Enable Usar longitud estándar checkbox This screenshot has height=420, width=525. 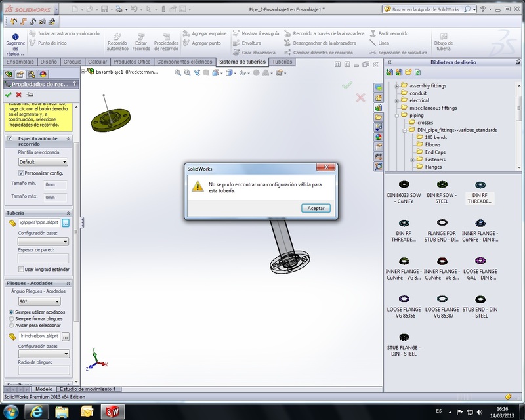tap(21, 269)
